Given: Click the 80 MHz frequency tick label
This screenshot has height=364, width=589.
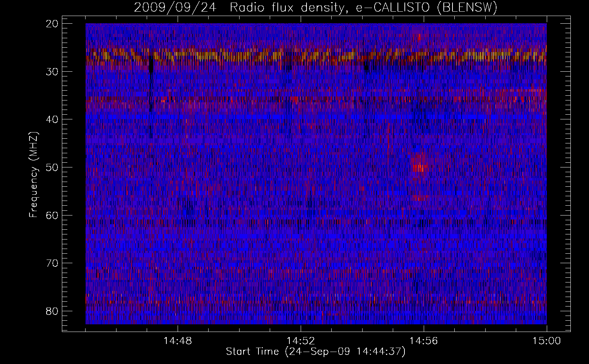Looking at the screenshot, I should point(52,311).
